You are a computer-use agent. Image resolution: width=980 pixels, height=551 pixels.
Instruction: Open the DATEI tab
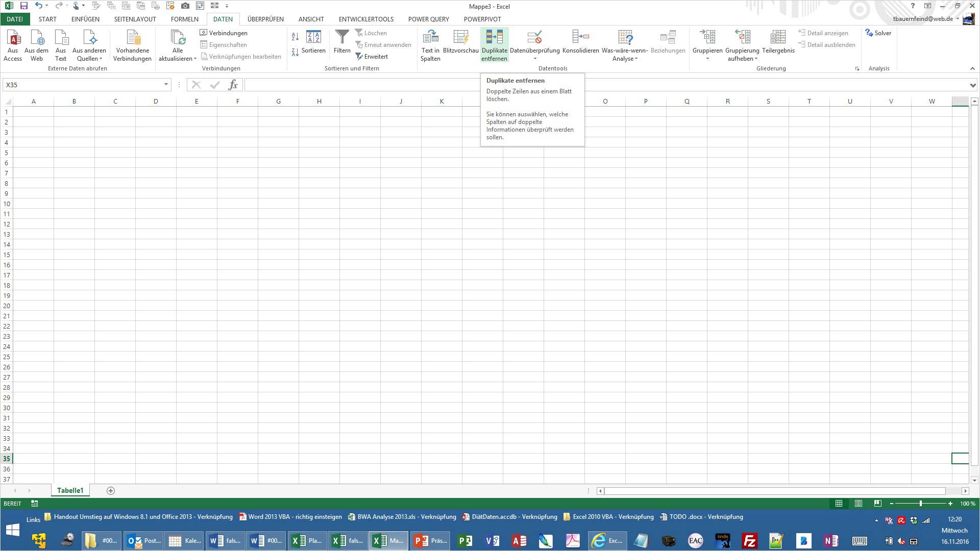click(x=15, y=19)
